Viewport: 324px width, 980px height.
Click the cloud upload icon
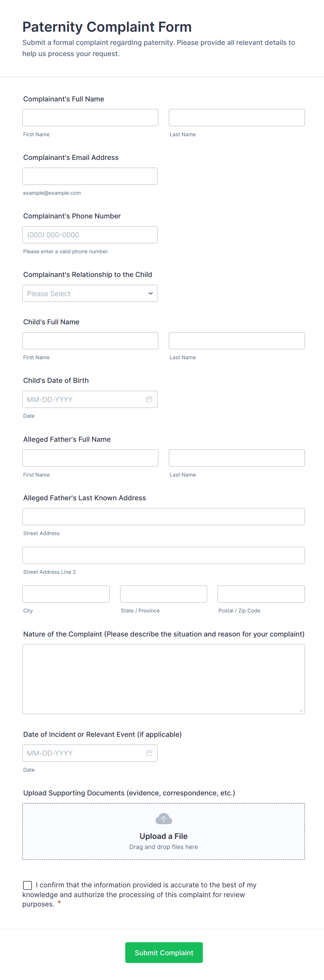tap(163, 819)
